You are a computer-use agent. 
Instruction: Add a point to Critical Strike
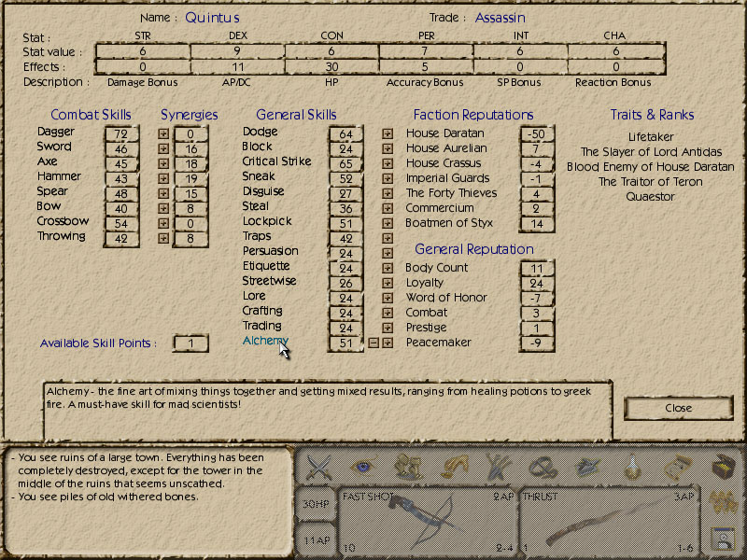pyautogui.click(x=388, y=163)
